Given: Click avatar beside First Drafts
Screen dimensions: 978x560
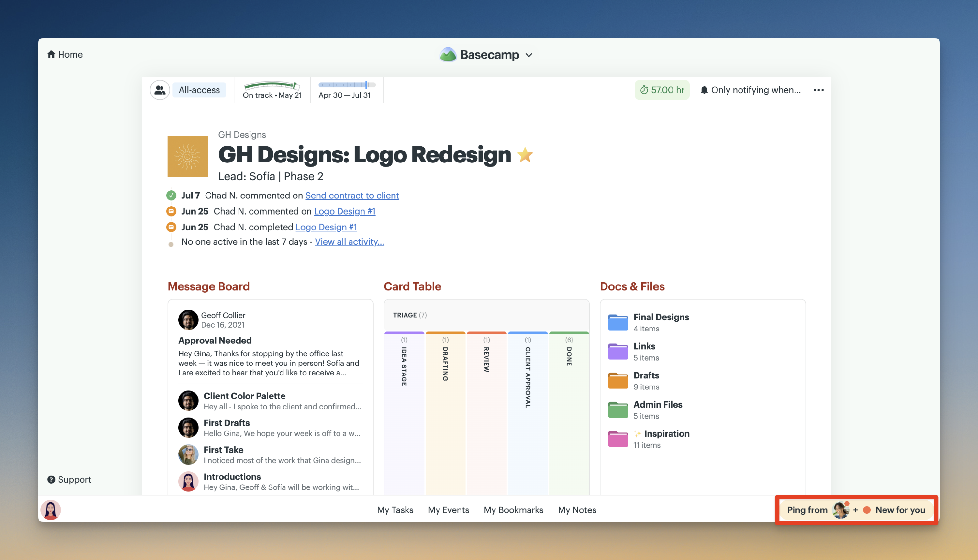Looking at the screenshot, I should coord(188,428).
